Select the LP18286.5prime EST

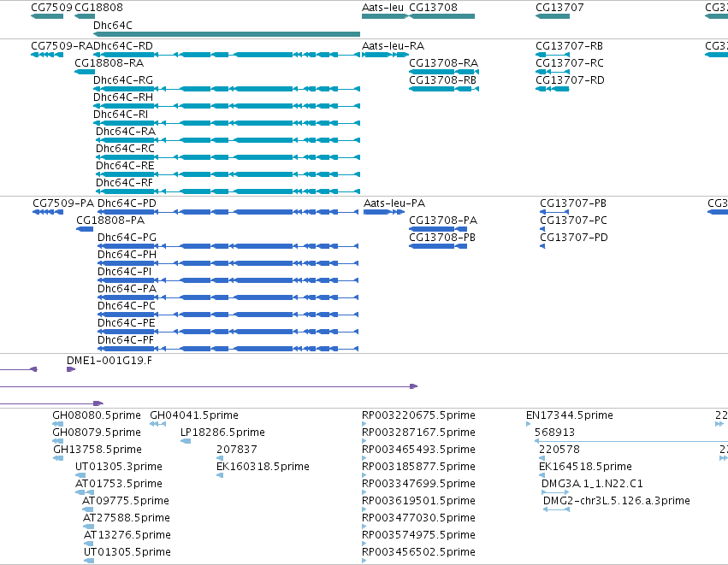(186, 441)
